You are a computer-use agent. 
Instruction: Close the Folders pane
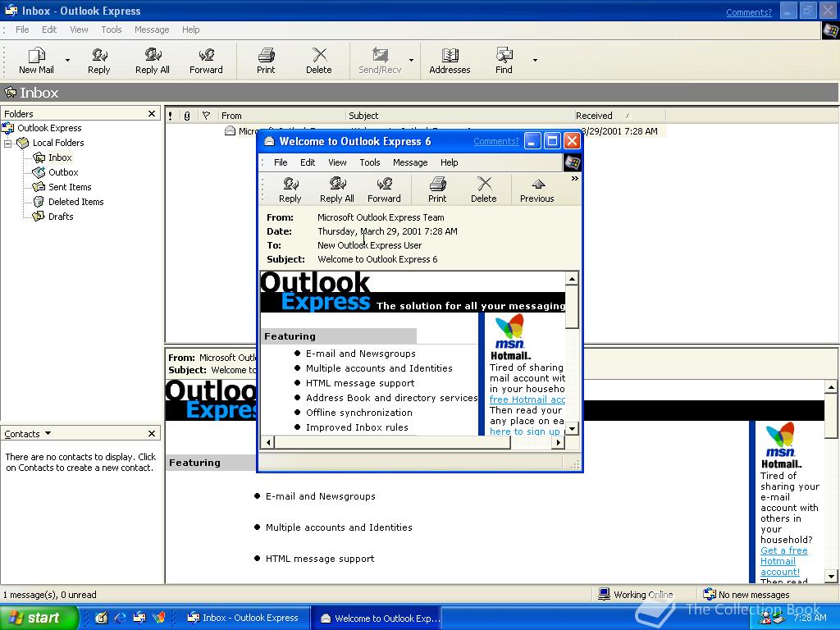(152, 113)
